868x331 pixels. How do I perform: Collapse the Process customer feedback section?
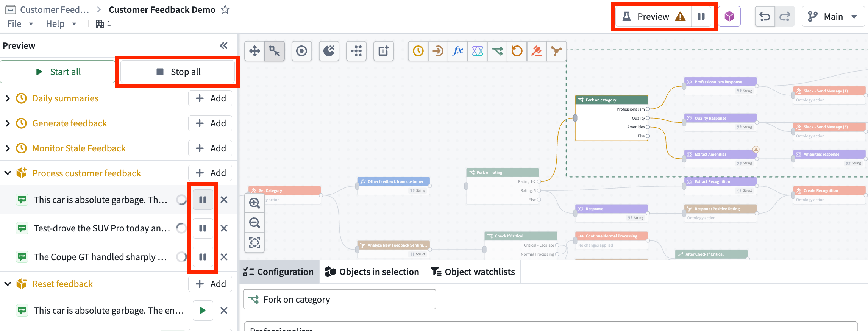8,173
